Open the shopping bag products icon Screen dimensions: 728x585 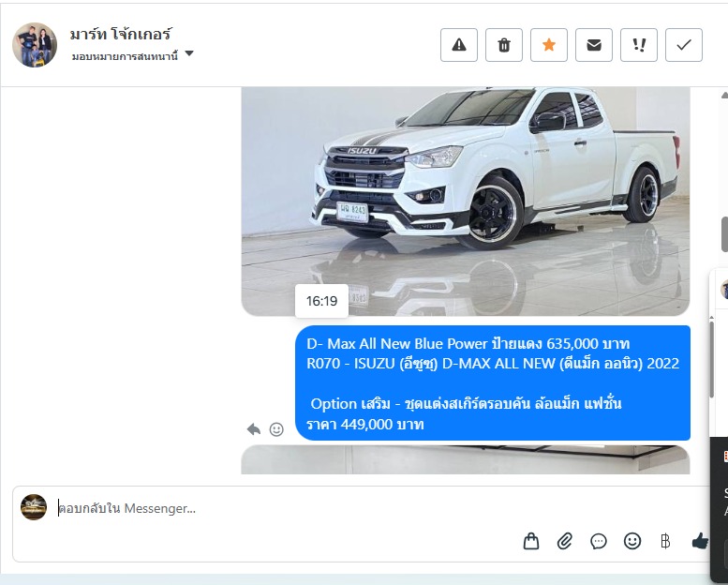click(531, 541)
